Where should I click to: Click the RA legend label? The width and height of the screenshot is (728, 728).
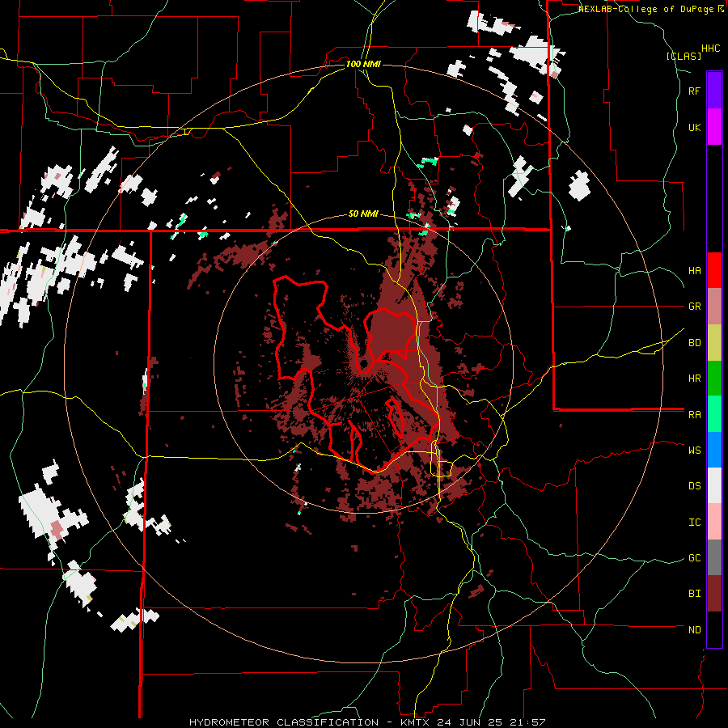click(694, 415)
